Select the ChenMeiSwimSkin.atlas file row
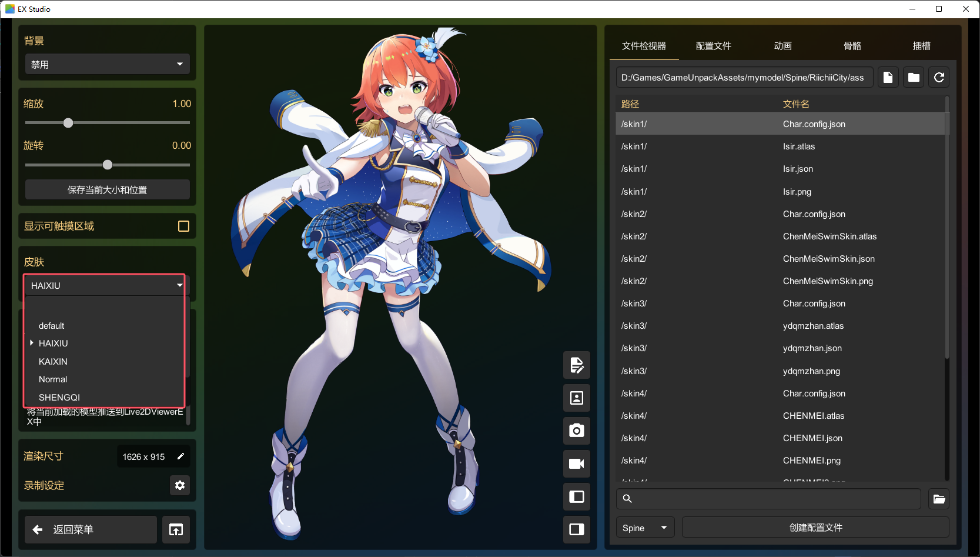980x557 pixels. click(780, 236)
